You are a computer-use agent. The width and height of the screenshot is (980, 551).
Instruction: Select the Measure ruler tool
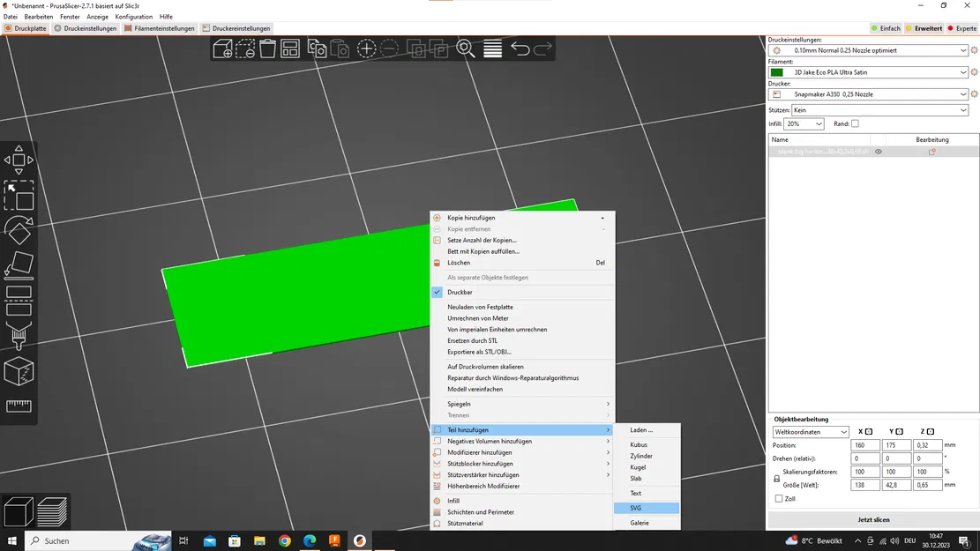click(19, 406)
